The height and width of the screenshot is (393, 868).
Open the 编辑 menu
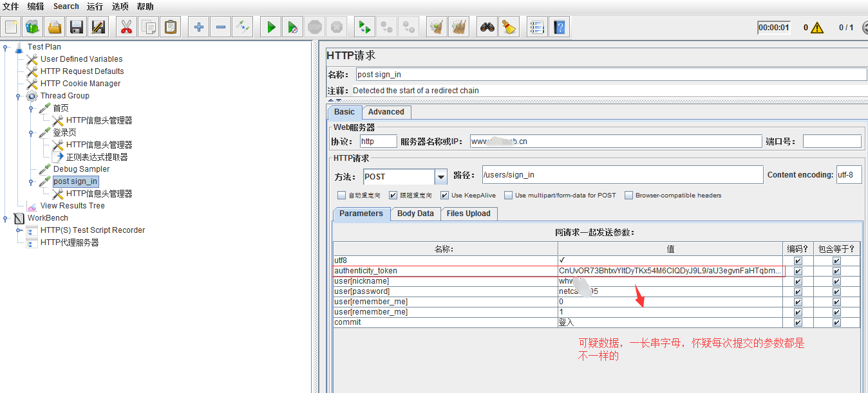[35, 6]
